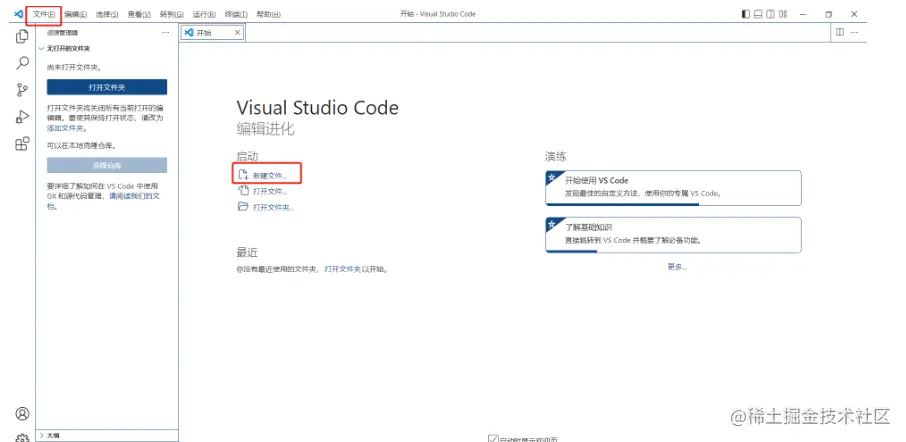The height and width of the screenshot is (442, 906).
Task: Open the Accounts menu icon
Action: pos(22,414)
